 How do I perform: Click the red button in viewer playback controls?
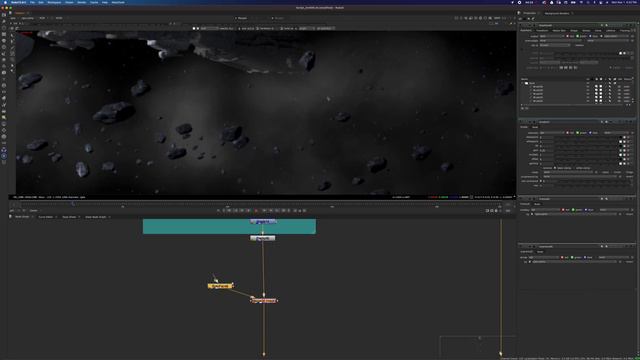coord(256,211)
